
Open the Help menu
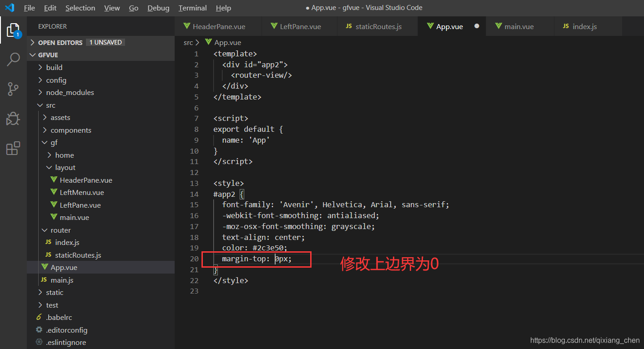pos(223,8)
